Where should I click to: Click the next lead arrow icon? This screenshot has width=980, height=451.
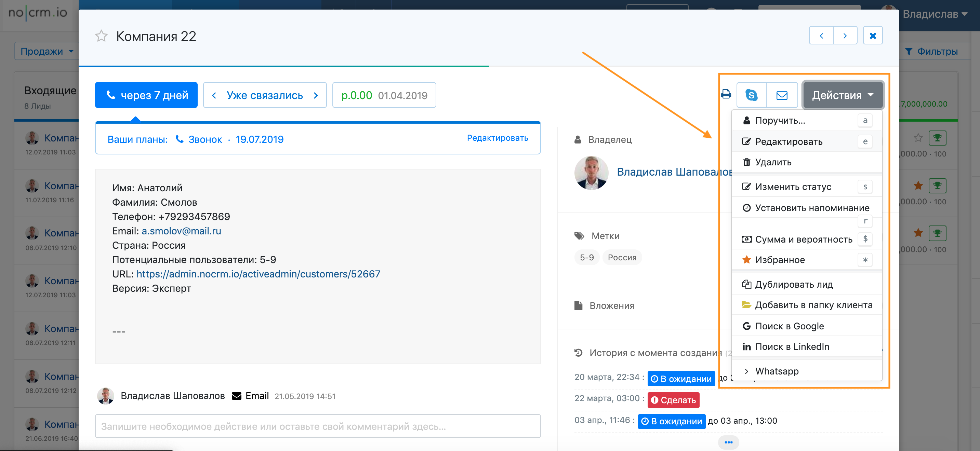coord(845,36)
